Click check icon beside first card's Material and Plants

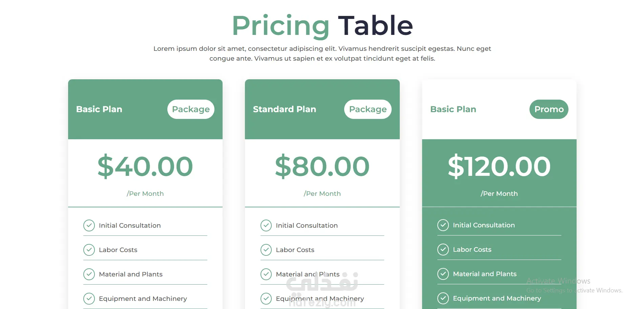[x=89, y=274]
